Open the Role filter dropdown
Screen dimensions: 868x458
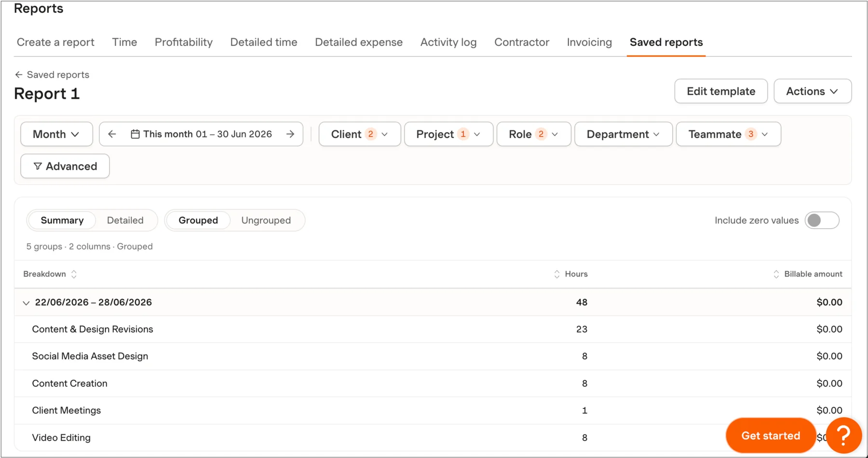pos(534,134)
